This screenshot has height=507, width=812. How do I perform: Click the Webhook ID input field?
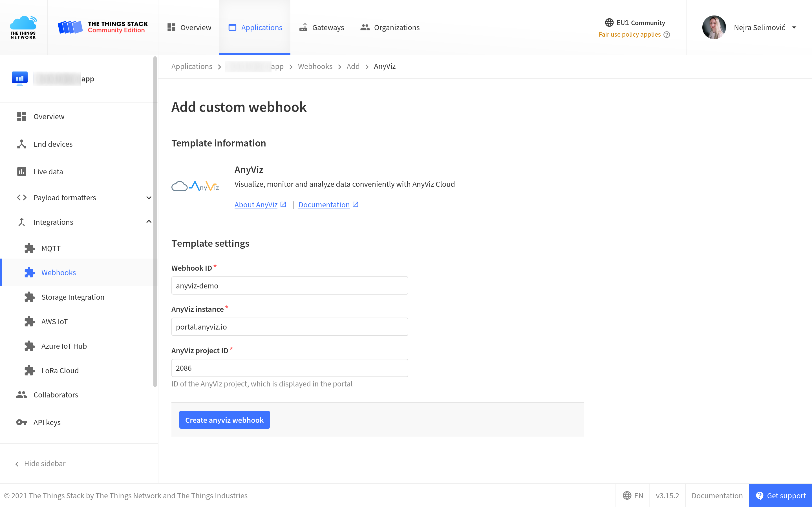(x=289, y=286)
